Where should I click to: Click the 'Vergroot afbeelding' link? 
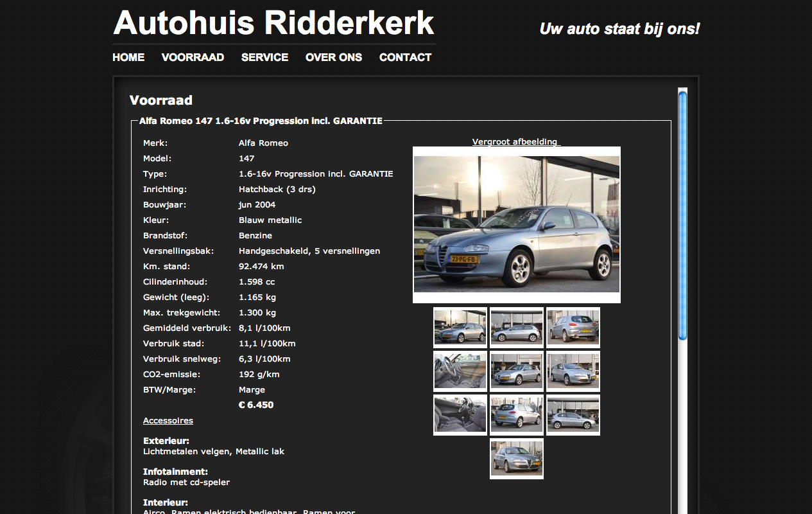pos(516,141)
